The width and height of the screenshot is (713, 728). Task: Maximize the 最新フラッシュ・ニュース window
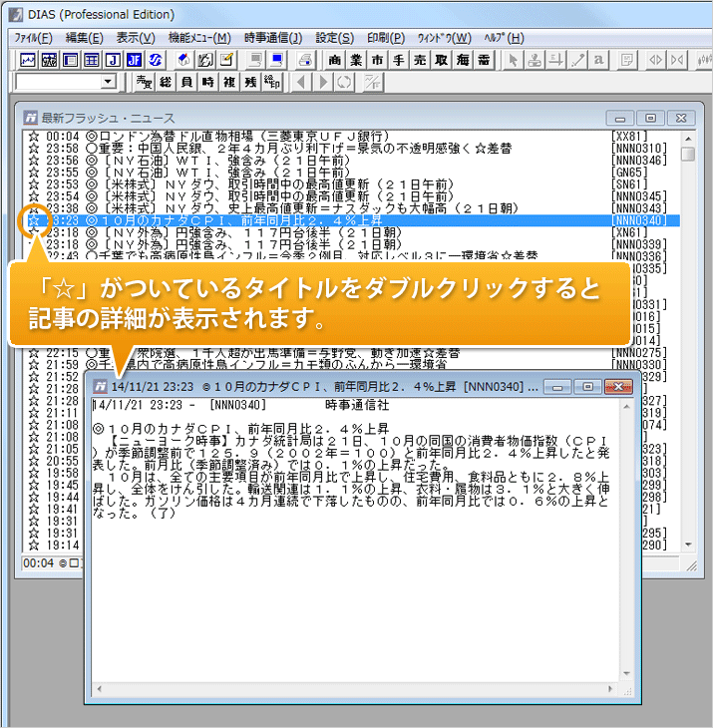[x=649, y=116]
